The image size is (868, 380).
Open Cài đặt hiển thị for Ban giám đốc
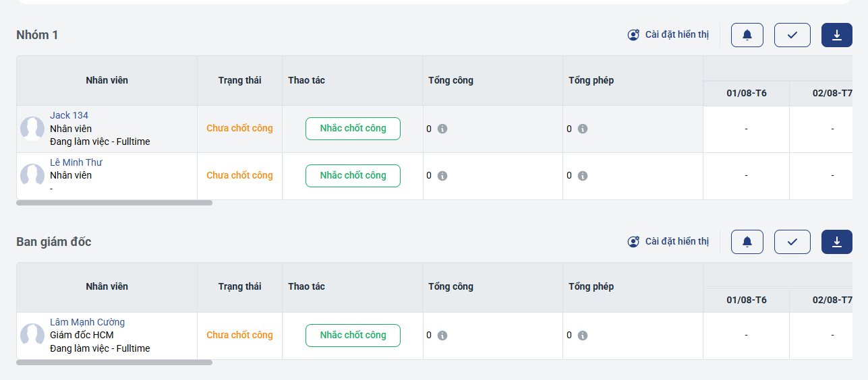668,242
